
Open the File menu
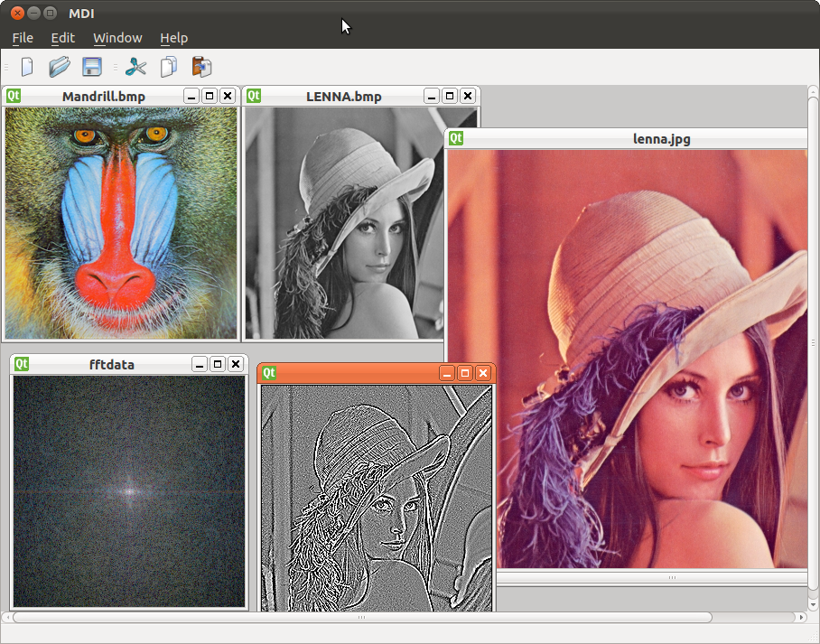click(x=23, y=38)
